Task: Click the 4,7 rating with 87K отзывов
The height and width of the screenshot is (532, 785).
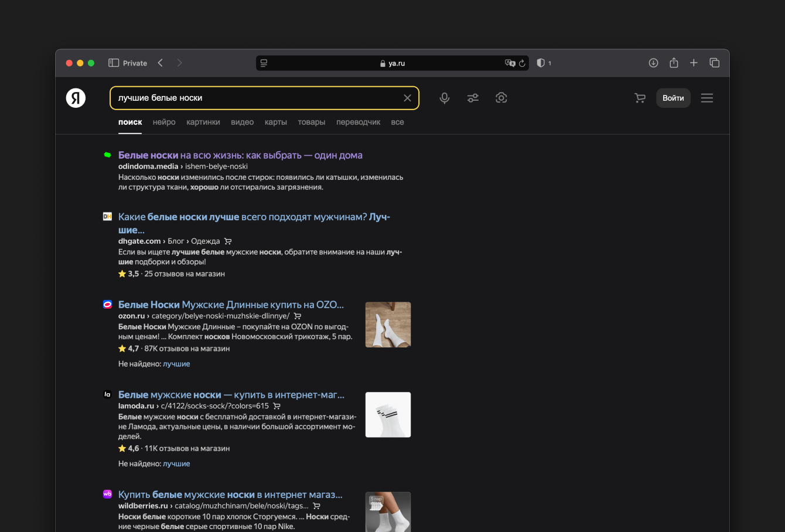Action: (174, 349)
